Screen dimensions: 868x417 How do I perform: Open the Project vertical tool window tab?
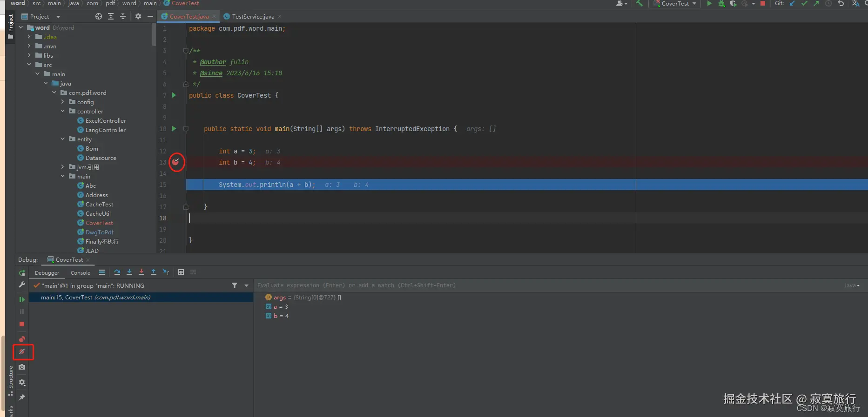(x=11, y=26)
